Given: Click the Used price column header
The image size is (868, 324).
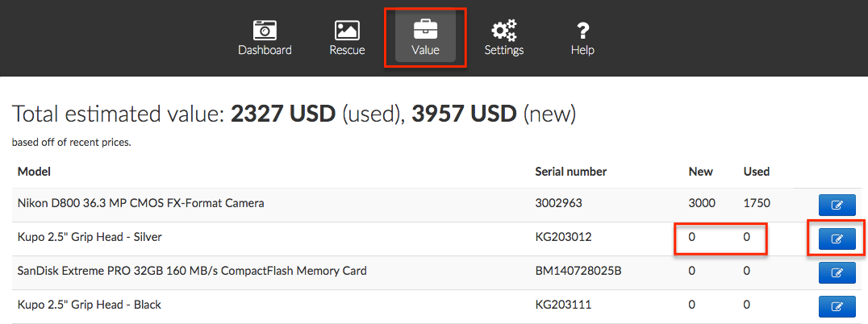Looking at the screenshot, I should [x=756, y=172].
